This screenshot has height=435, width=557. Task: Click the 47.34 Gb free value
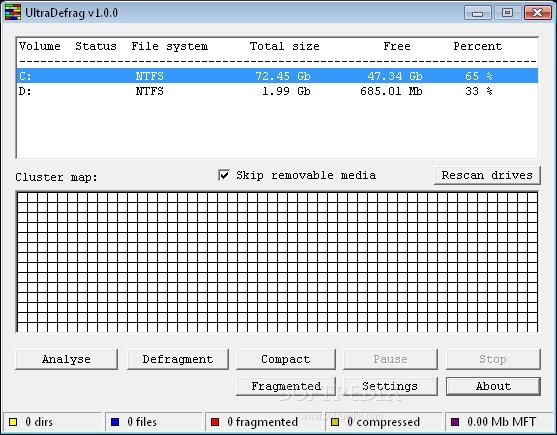click(395, 76)
